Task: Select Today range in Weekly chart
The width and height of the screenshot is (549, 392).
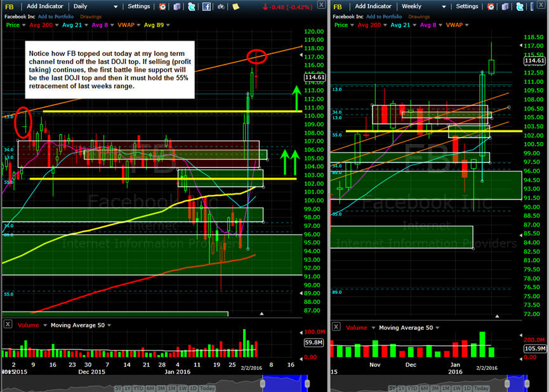Action: 482,388
